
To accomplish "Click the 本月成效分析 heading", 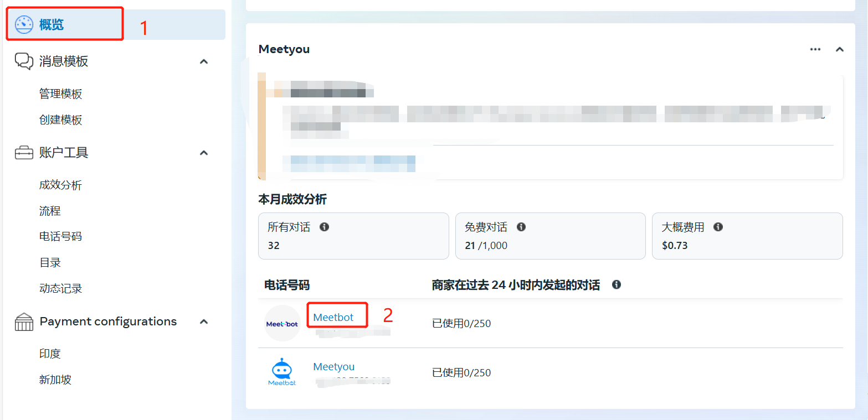I will click(x=292, y=199).
